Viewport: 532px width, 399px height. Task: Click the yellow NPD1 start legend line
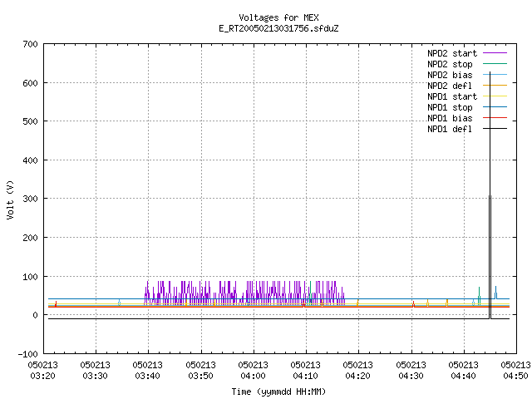(495, 96)
